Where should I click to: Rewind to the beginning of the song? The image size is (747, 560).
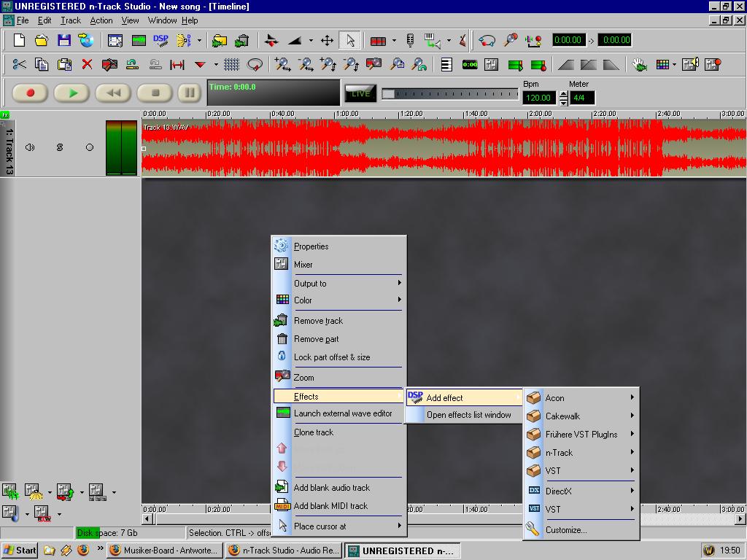[113, 93]
